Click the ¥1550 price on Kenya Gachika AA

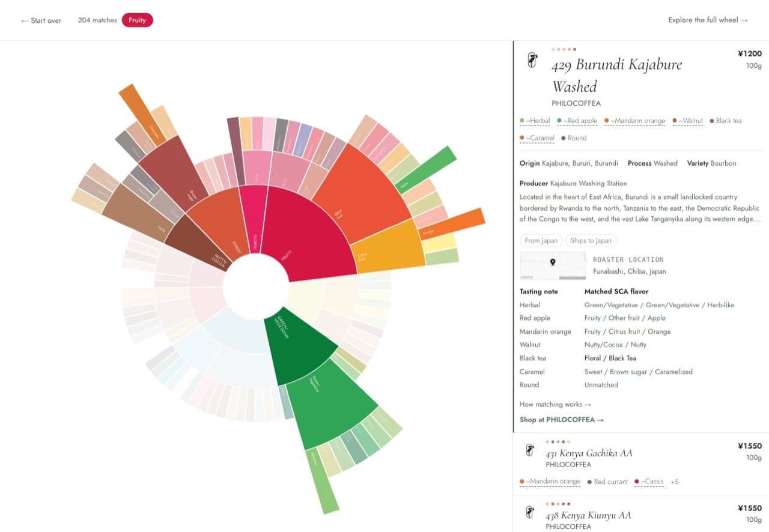click(750, 446)
